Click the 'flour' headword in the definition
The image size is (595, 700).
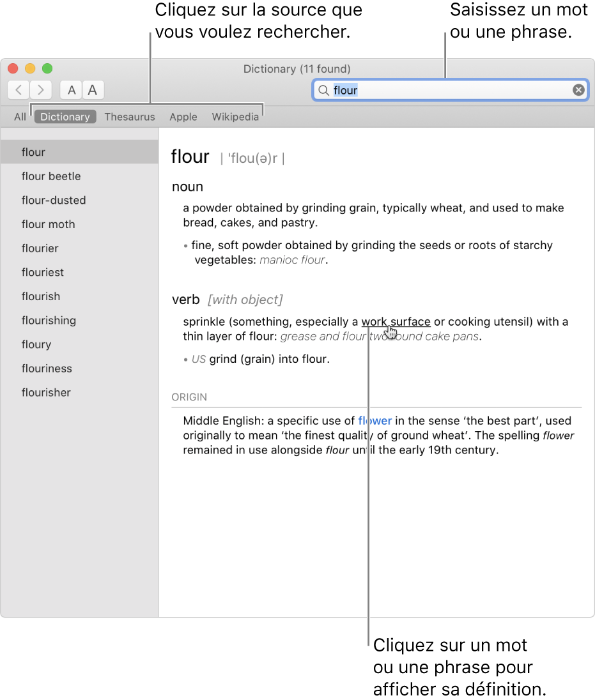pos(190,156)
